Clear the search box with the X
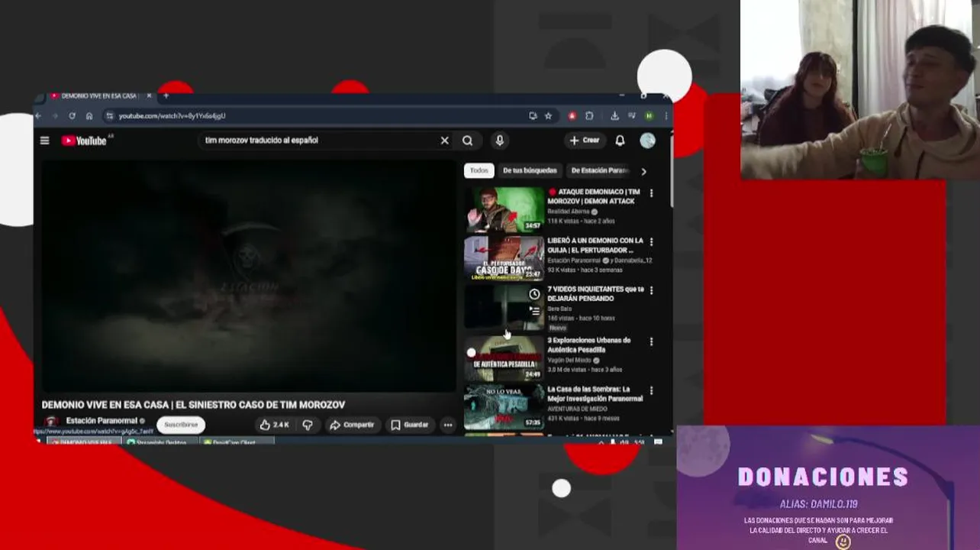Viewport: 980px width, 550px height. click(444, 141)
